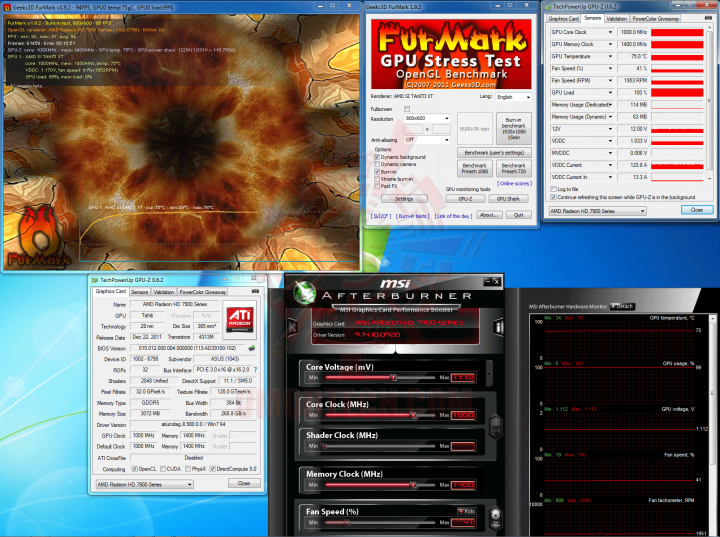The width and height of the screenshot is (720, 537).
Task: Enable the Post FX checkbox
Action: [x=377, y=187]
